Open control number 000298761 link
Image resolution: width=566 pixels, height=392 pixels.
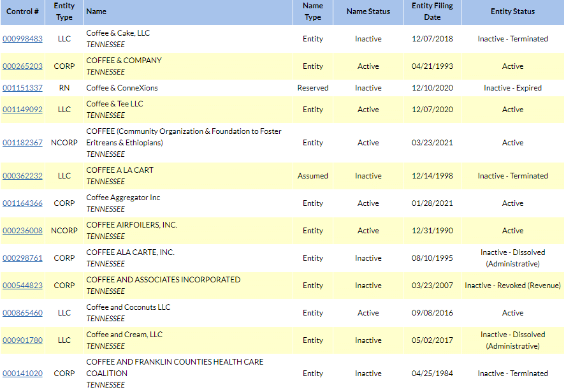click(22, 258)
